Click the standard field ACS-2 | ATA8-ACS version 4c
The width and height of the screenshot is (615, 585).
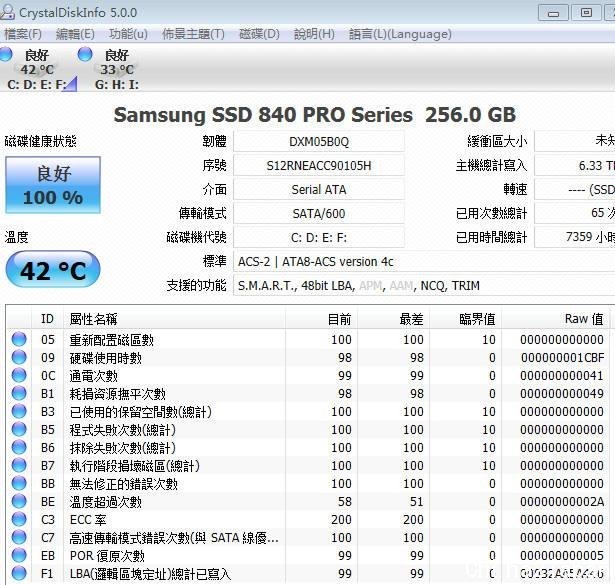coord(424,262)
